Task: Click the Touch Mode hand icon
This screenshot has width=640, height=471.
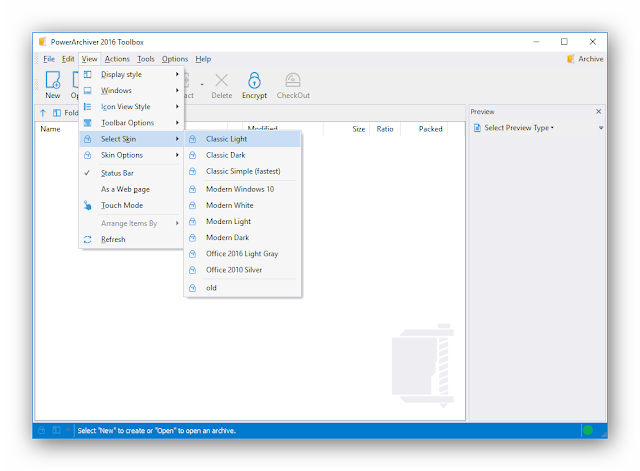Action: (x=87, y=205)
